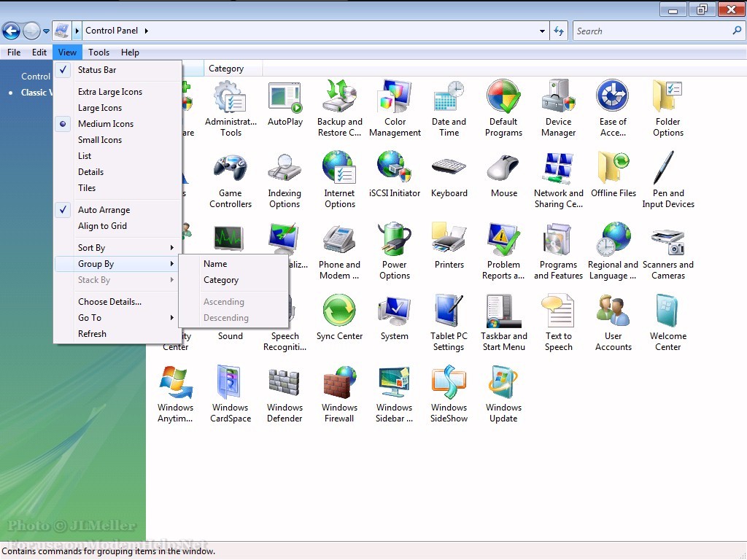
Task: Toggle Auto Arrange in View menu
Action: click(x=104, y=210)
